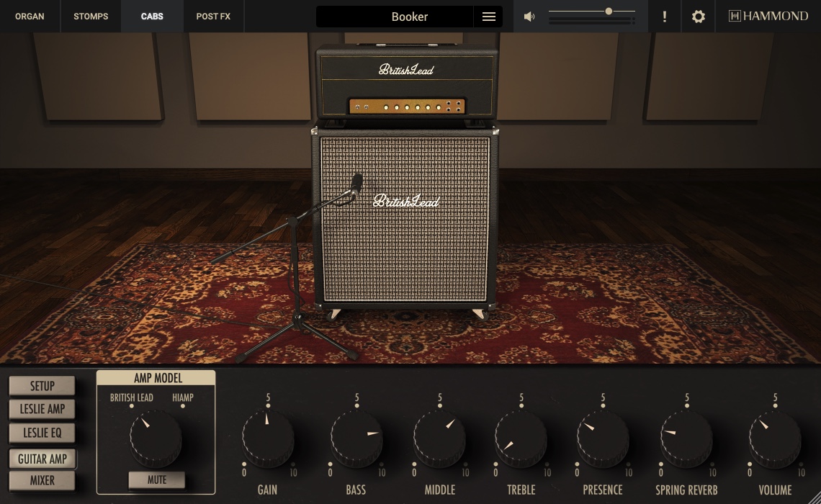Click the microphone on the stand
The height and width of the screenshot is (504, 821).
point(356,184)
